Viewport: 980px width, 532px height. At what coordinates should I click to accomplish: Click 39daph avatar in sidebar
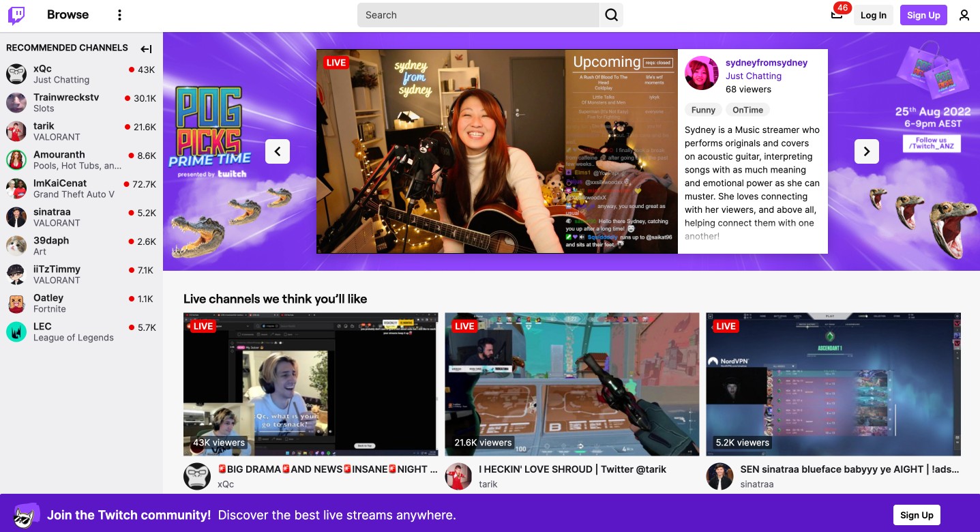(16, 246)
